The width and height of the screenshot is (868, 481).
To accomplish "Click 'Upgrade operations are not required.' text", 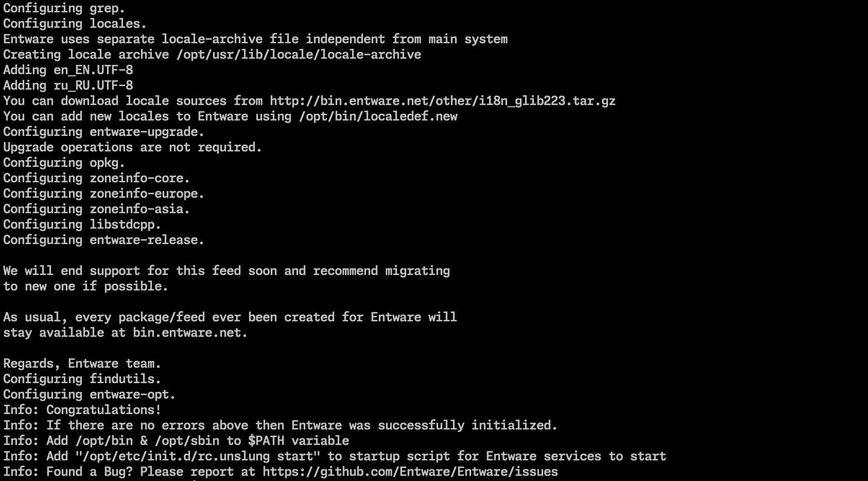I will 133,147.
